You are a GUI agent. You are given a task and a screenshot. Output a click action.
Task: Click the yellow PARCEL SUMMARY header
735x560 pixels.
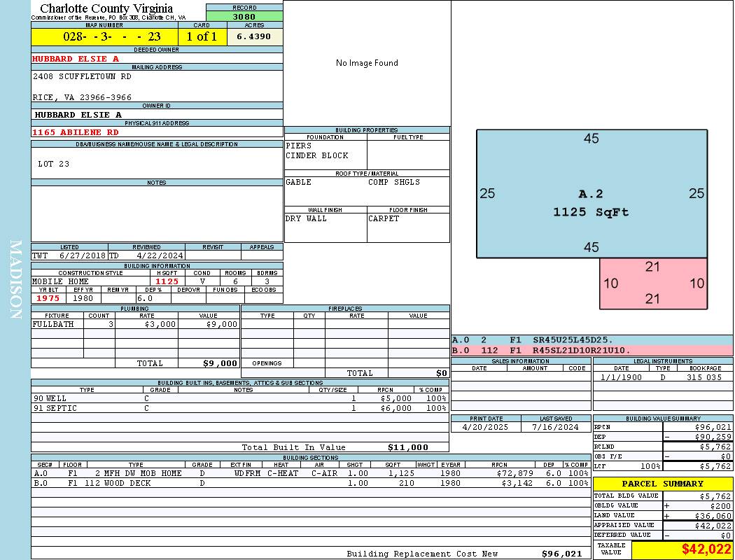662,484
